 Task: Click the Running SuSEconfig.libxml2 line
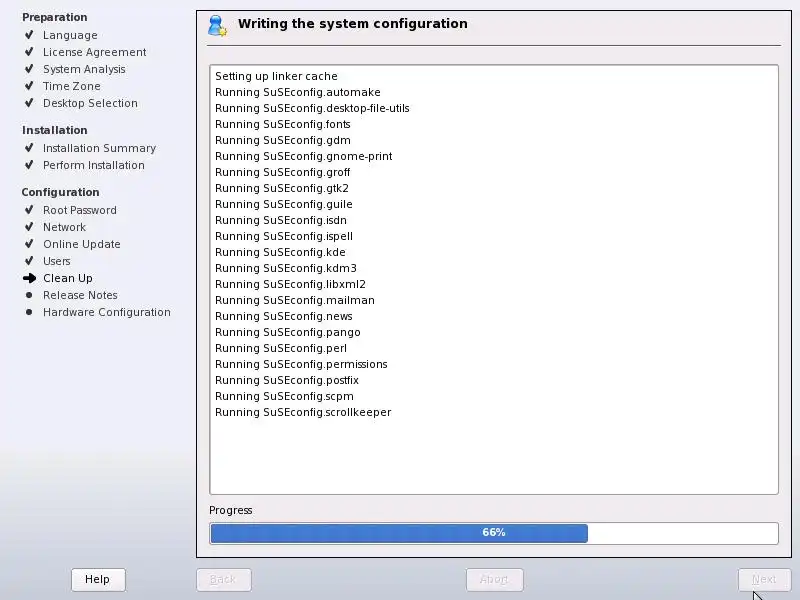coord(290,284)
